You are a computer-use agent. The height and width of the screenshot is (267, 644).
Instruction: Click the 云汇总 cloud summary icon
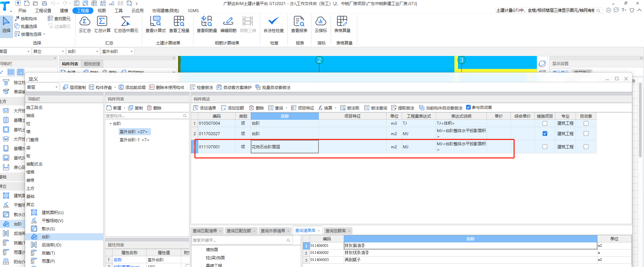(x=85, y=22)
